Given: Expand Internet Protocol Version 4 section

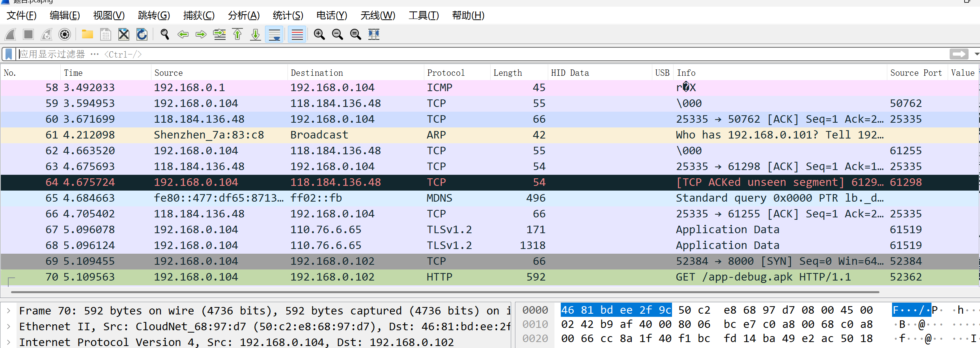Looking at the screenshot, I should coord(9,342).
